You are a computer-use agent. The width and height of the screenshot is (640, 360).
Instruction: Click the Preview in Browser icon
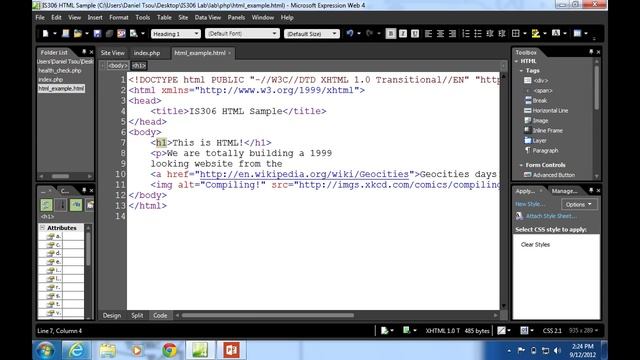click(x=133, y=33)
